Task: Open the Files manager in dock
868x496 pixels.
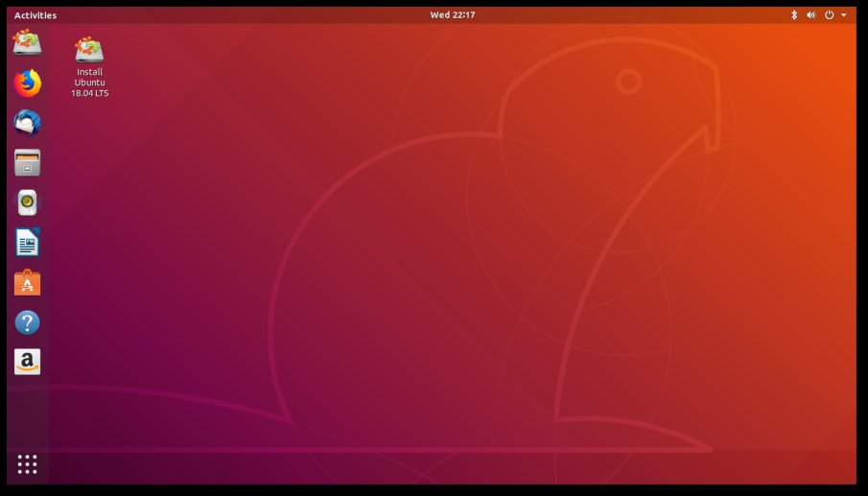Action: click(27, 163)
